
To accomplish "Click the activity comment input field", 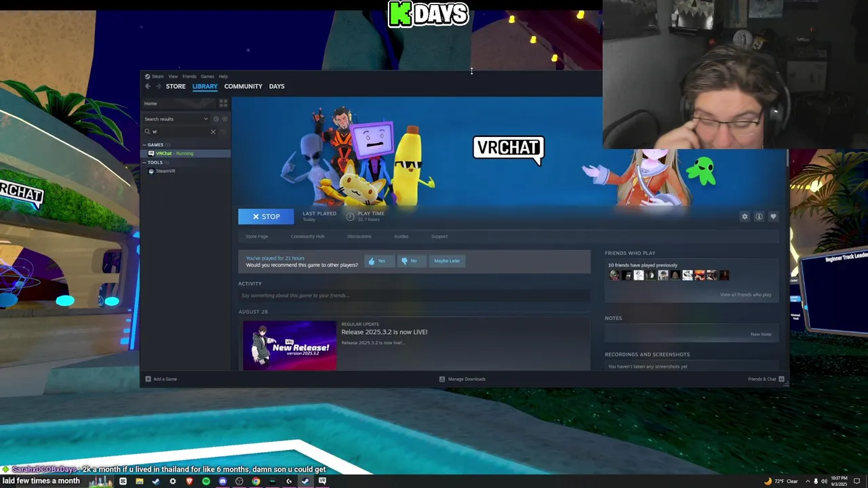I will point(414,296).
